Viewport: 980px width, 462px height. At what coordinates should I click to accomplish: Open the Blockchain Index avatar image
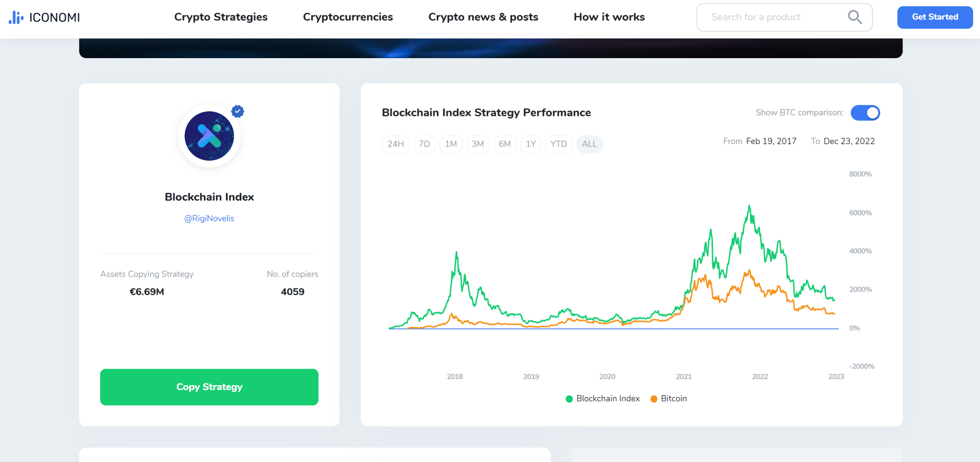point(209,136)
